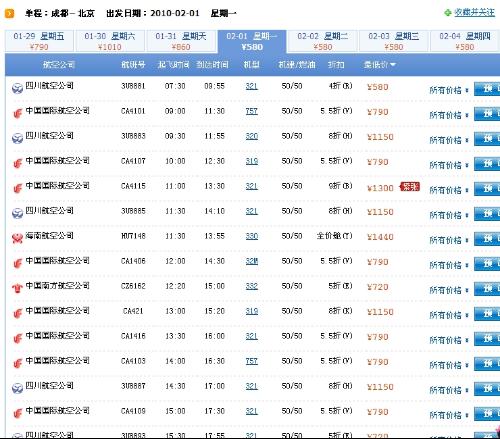The height and width of the screenshot is (439, 500).
Task: Click the ¥1440 price for flight HU7148
Action: pyautogui.click(x=380, y=237)
